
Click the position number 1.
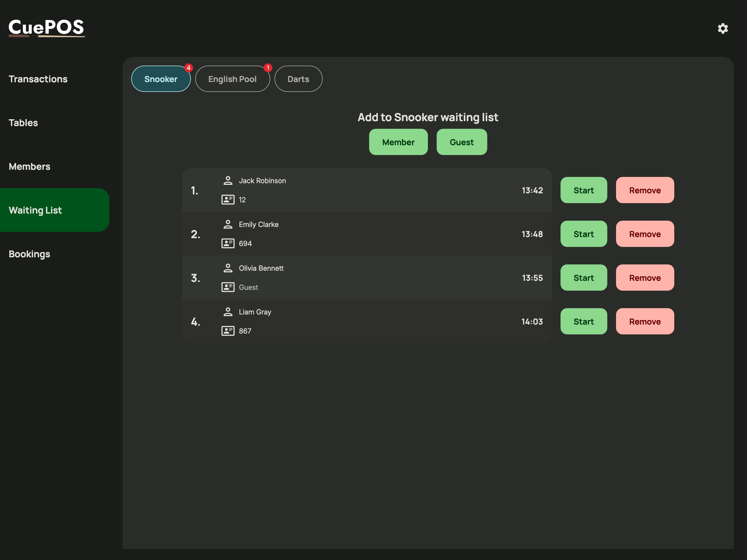tap(194, 191)
